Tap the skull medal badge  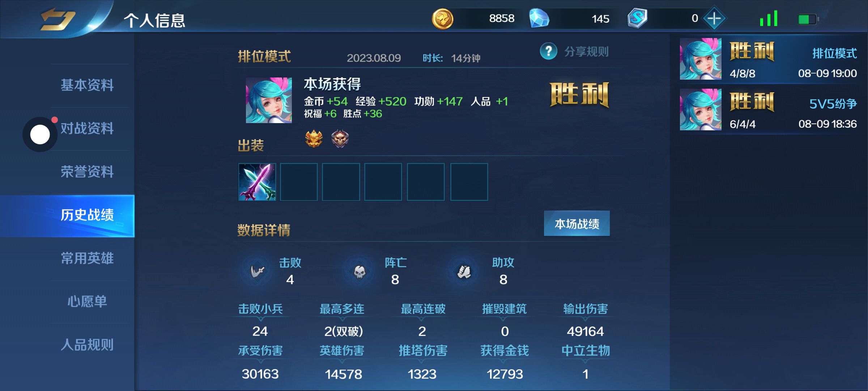click(340, 139)
